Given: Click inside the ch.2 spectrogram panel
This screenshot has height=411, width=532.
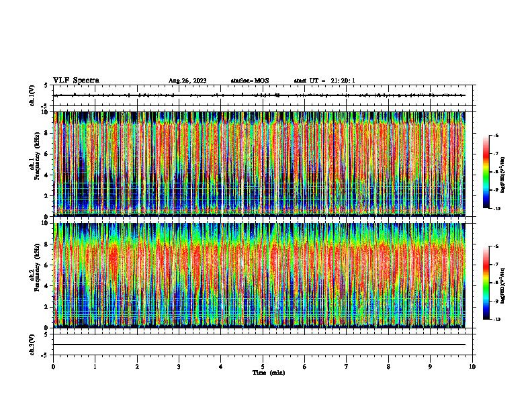Looking at the screenshot, I should tap(259, 275).
